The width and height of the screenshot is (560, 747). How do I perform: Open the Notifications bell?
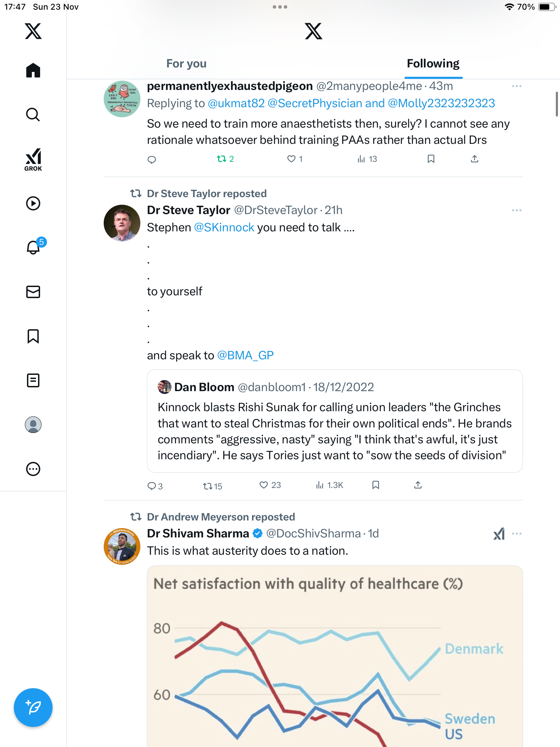(33, 247)
